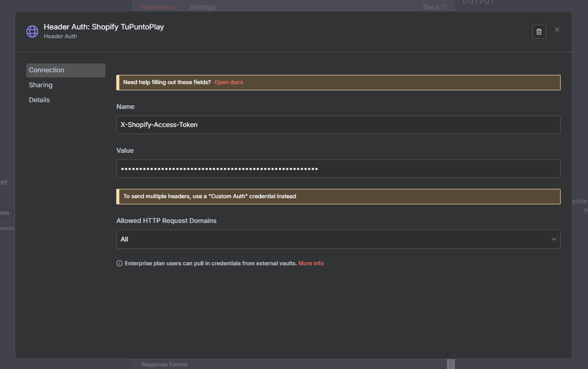The image size is (588, 369).
Task: Focus the masked Value field
Action: tap(338, 169)
